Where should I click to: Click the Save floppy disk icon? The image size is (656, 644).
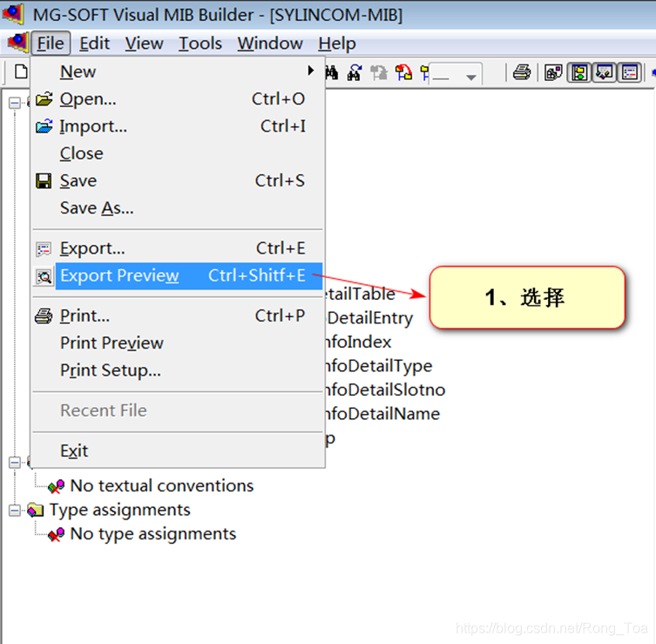[44, 180]
